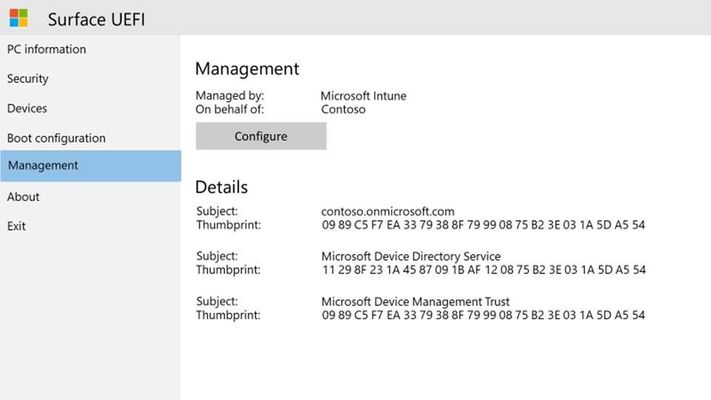Viewport: 711px width, 400px height.
Task: Click the Management page heading
Action: pos(247,69)
